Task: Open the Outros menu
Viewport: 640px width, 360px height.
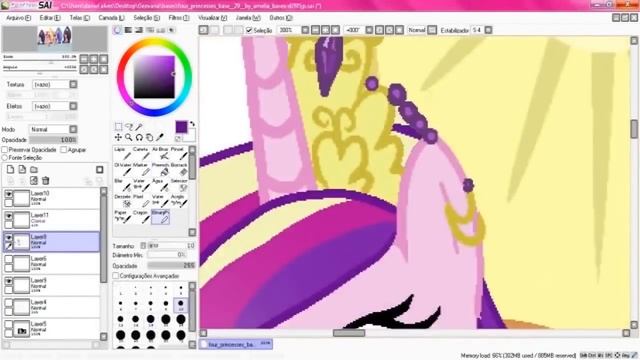Action: [281, 18]
